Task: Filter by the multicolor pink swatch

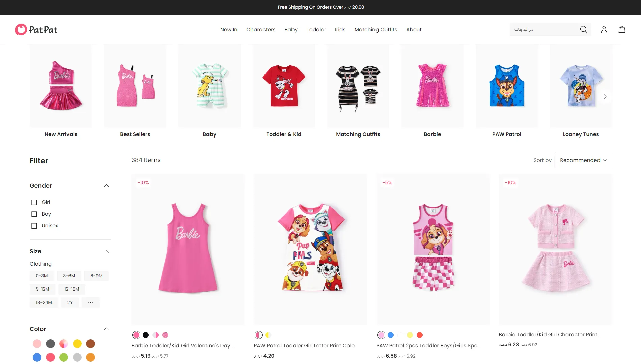Action: click(x=64, y=344)
